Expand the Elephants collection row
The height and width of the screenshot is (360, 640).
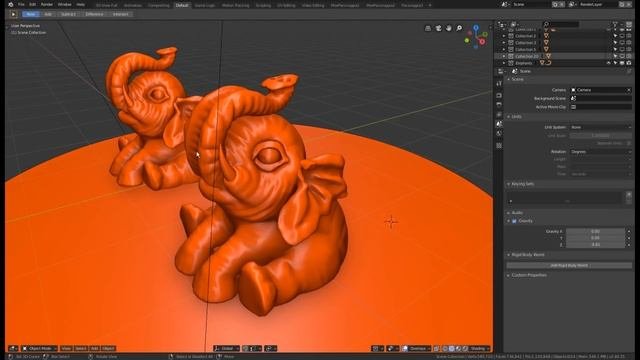click(x=504, y=63)
